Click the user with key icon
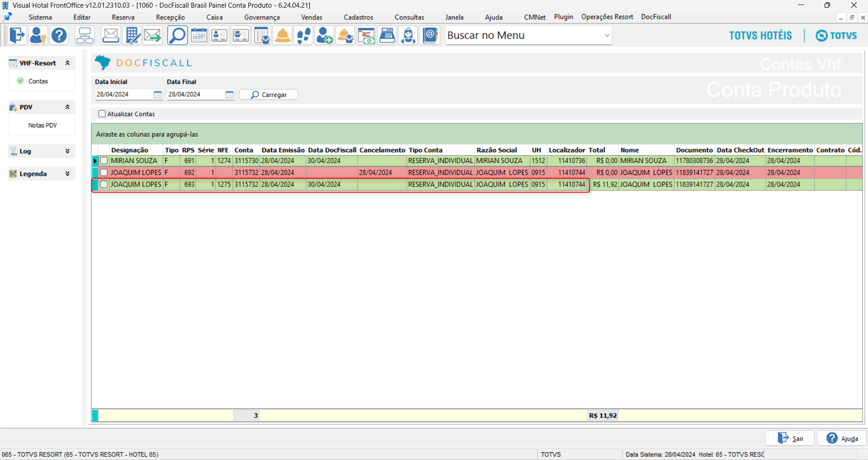868x460 pixels. click(38, 35)
